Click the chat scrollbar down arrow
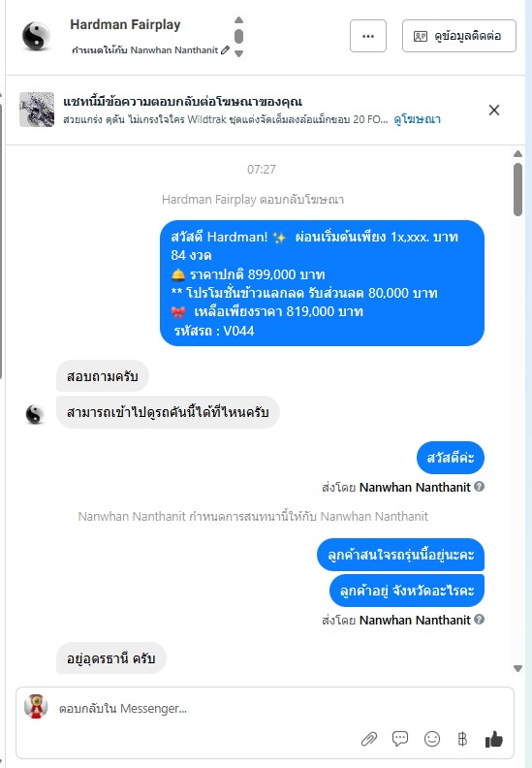 point(517,668)
